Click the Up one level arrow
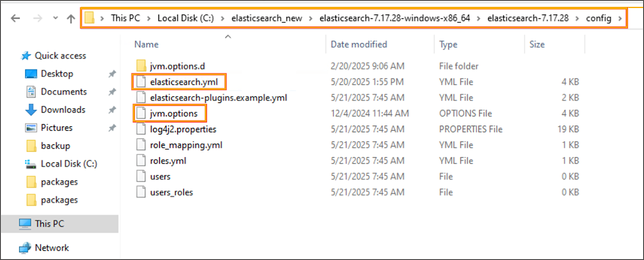This screenshot has width=644, height=260. (x=71, y=18)
